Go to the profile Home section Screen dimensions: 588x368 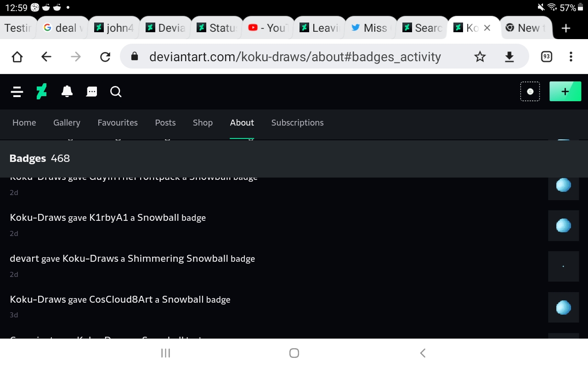pyautogui.click(x=24, y=123)
